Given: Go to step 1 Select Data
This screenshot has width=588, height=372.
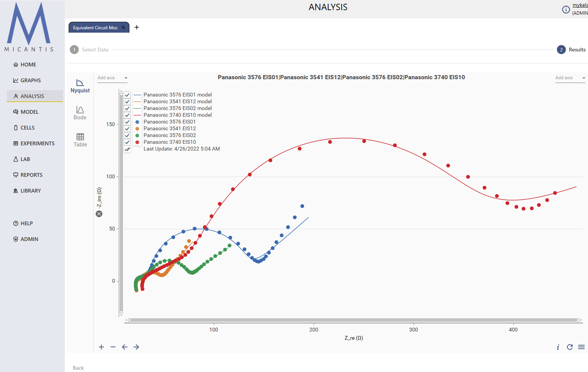Looking at the screenshot, I should [x=89, y=50].
